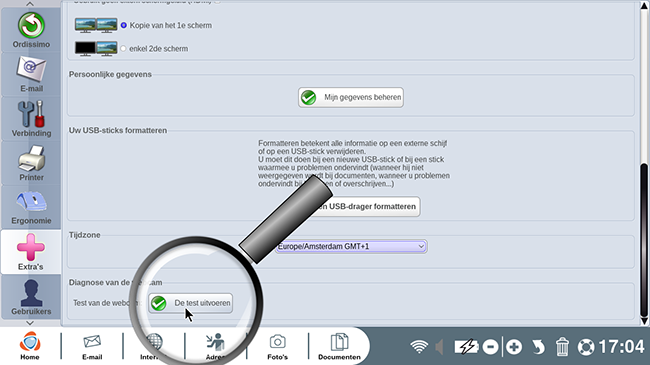This screenshot has width=650, height=365.
Task: Click the speaker volume icon
Action: coord(440,347)
